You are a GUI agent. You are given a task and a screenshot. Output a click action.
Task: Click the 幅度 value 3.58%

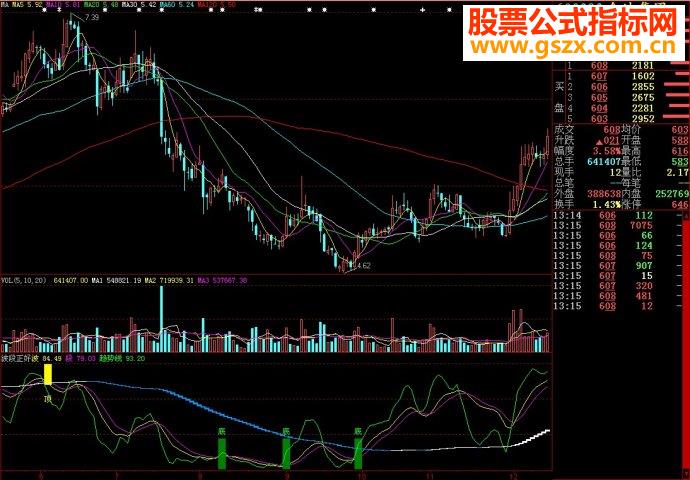coord(606,151)
